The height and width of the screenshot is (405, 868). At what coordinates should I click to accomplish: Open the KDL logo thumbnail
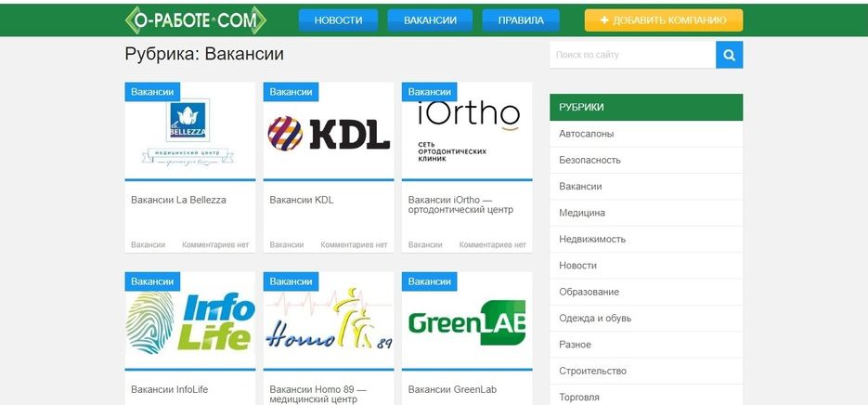tap(329, 131)
